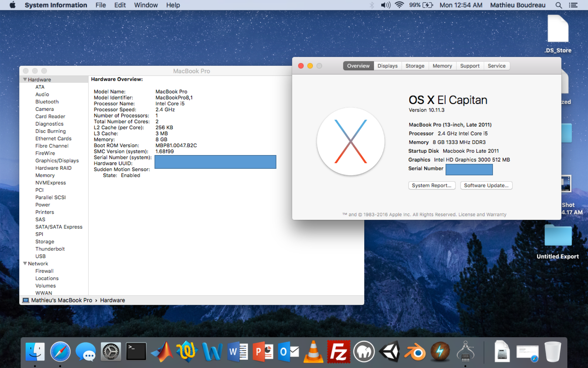Select Graphics/Displays in the sidebar
Screen dimensions: 588x368
(57, 161)
